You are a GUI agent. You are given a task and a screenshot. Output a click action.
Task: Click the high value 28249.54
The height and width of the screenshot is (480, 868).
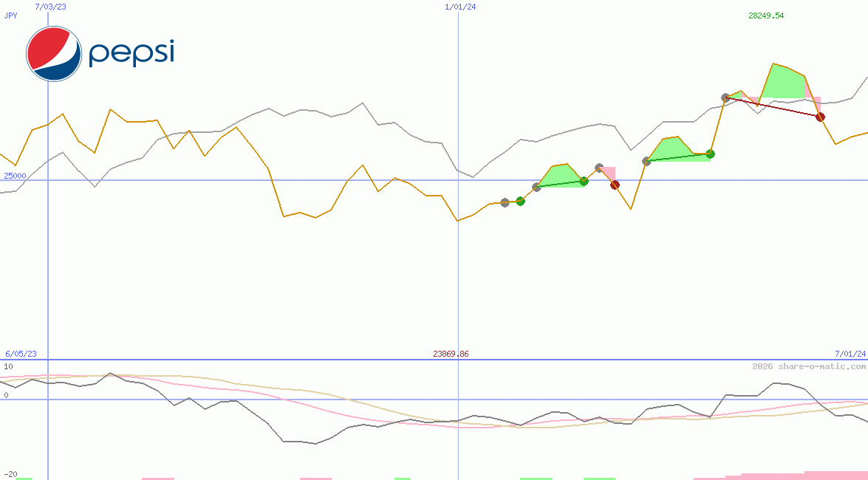(766, 16)
